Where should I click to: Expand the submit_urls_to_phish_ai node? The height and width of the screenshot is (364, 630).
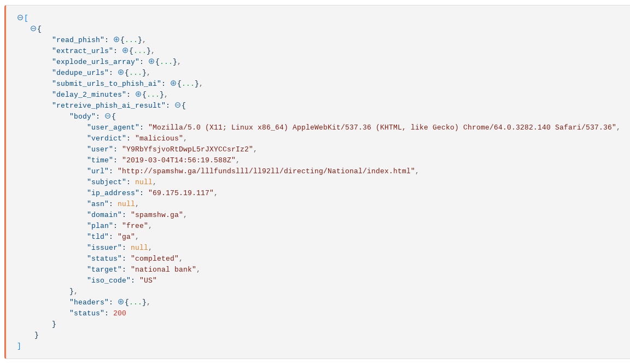click(x=173, y=84)
